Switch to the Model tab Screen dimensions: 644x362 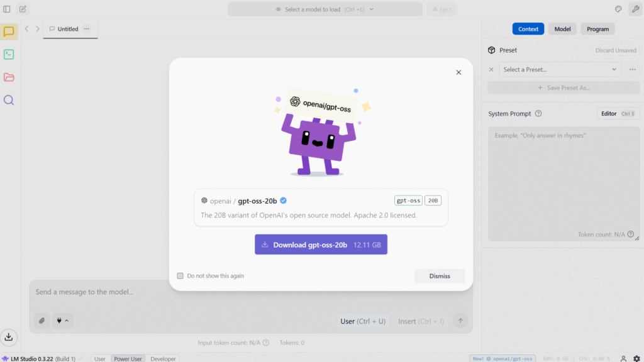562,29
